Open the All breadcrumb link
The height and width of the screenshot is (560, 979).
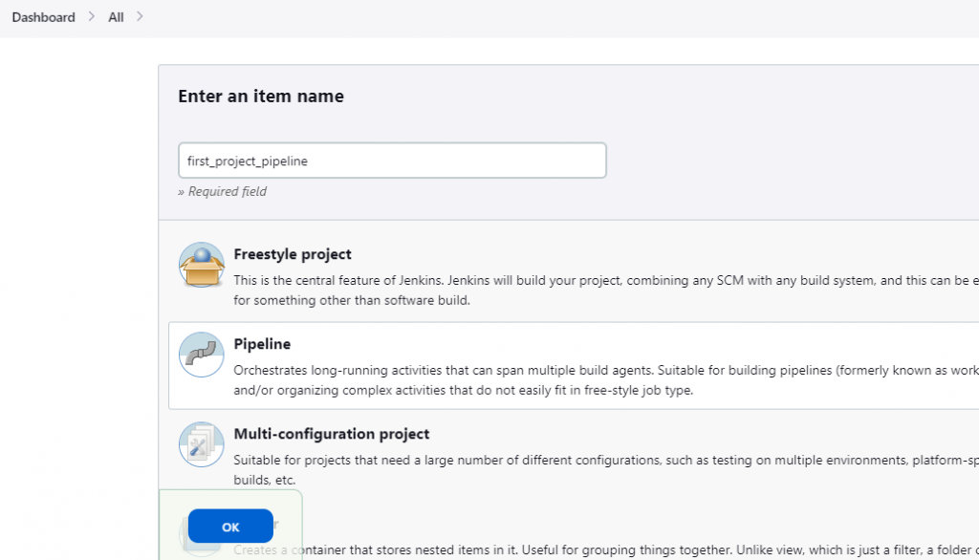pyautogui.click(x=116, y=17)
